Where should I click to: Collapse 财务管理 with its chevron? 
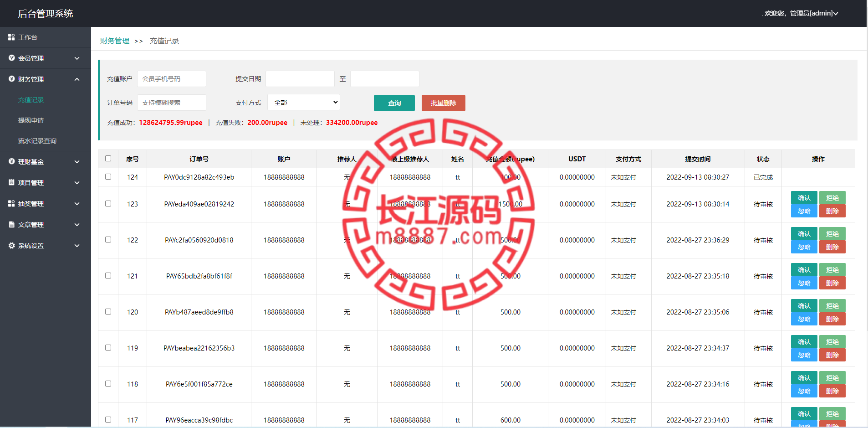pyautogui.click(x=77, y=79)
